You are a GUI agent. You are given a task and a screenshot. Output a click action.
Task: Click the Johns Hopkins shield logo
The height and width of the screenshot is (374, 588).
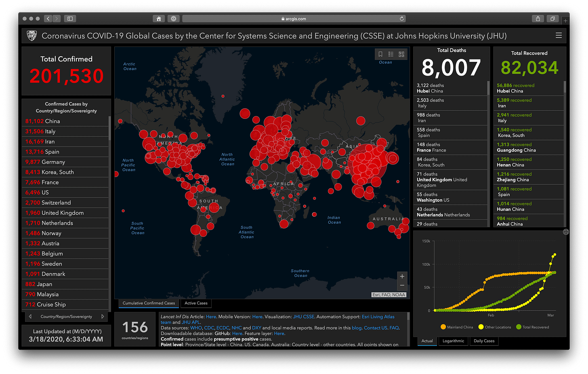point(31,36)
